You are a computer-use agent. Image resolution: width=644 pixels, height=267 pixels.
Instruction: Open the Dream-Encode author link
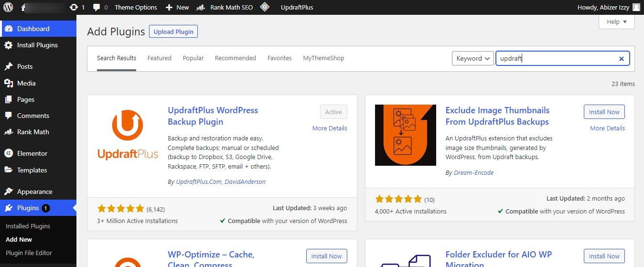473,173
